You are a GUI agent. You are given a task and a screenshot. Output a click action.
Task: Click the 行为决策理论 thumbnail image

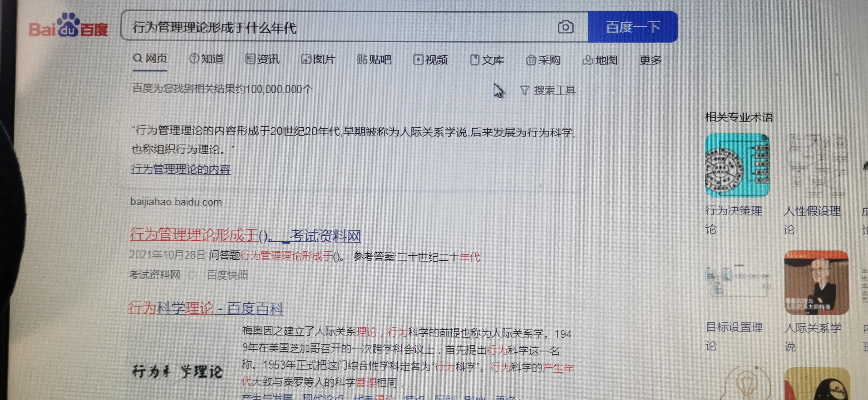coord(737,165)
